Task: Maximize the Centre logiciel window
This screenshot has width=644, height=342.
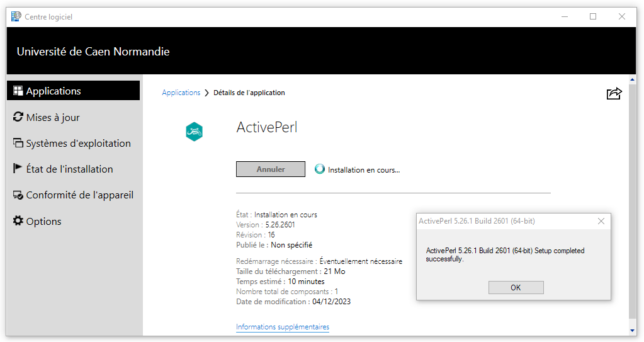Action: coord(593,17)
